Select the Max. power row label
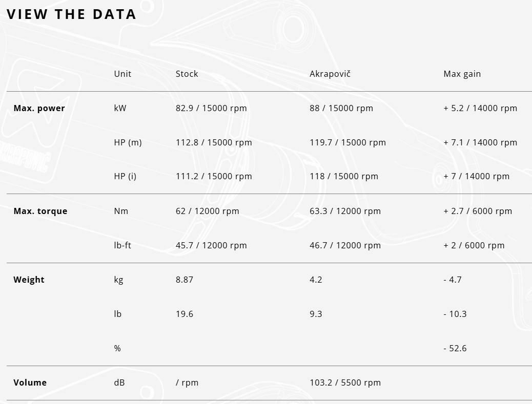 pos(39,108)
